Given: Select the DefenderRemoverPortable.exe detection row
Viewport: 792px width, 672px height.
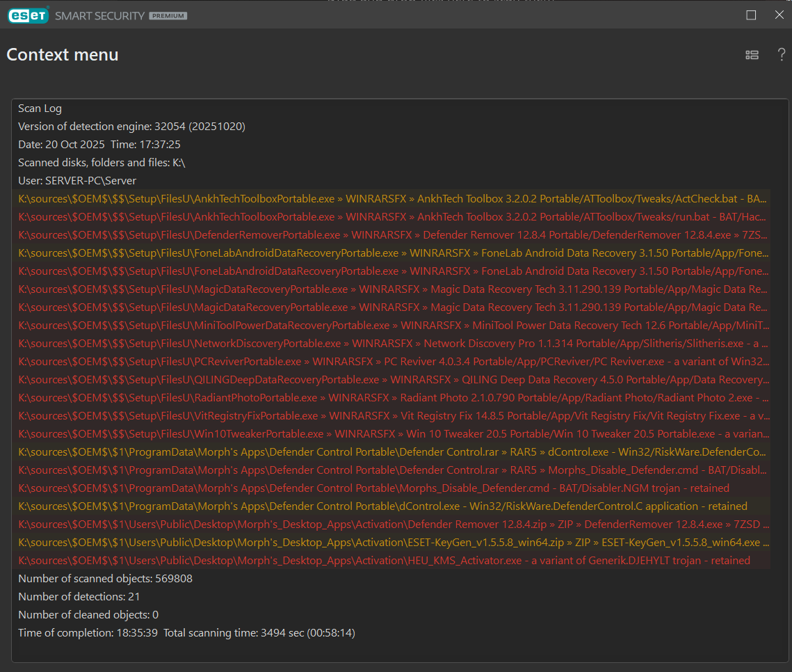Looking at the screenshot, I should click(394, 235).
